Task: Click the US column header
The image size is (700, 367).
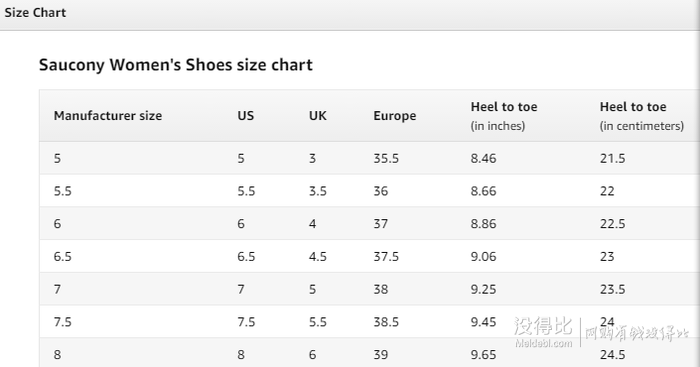Action: pyautogui.click(x=246, y=116)
